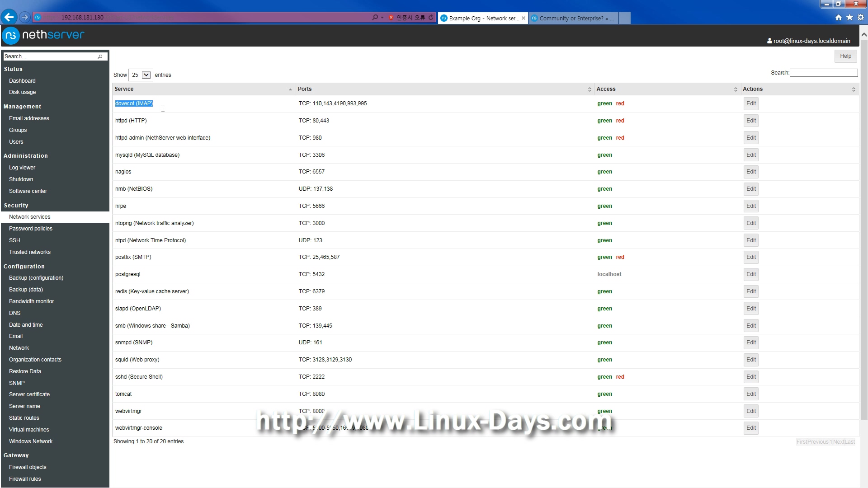Click the table Search input field
The width and height of the screenshot is (868, 488).
[x=823, y=73]
